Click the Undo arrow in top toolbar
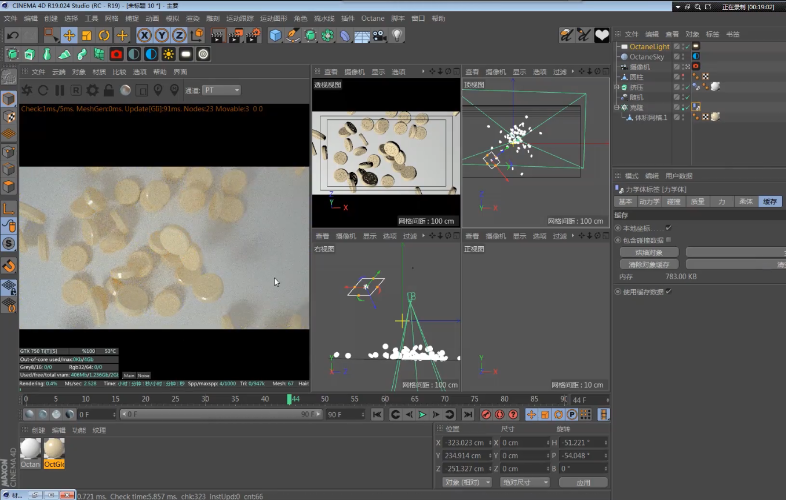 [14, 35]
